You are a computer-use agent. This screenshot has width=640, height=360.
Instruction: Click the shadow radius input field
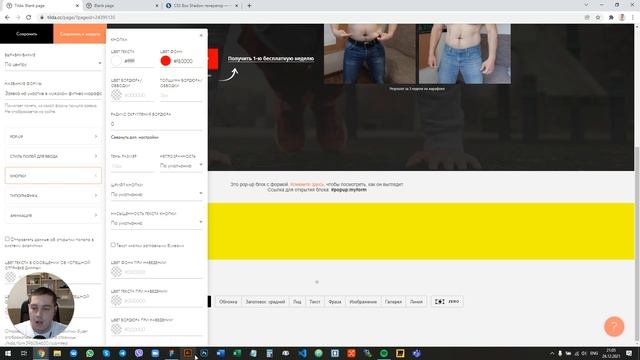pyautogui.click(x=132, y=166)
